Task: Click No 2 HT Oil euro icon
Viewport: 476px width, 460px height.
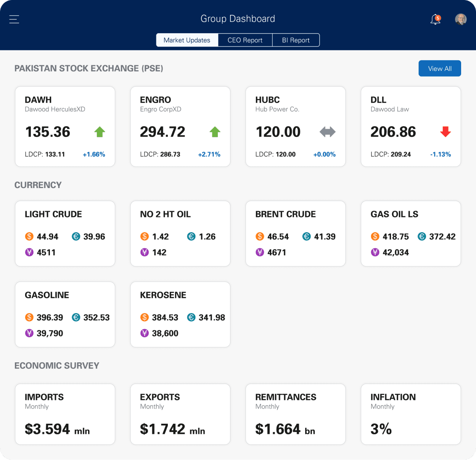Action: tap(191, 236)
